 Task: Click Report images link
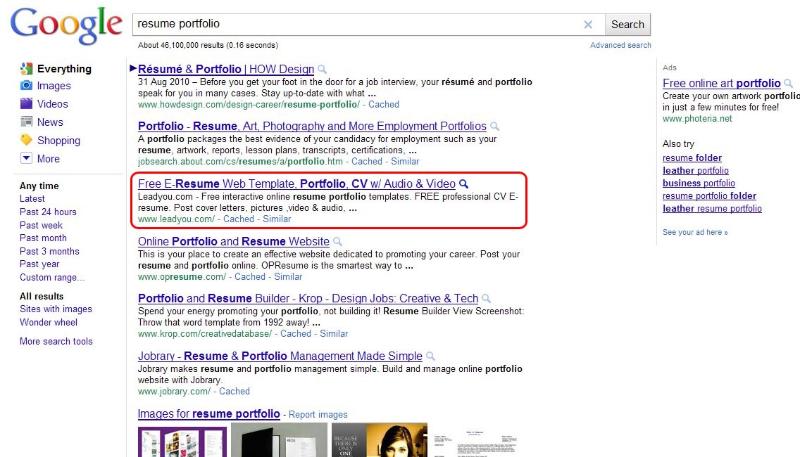318,415
